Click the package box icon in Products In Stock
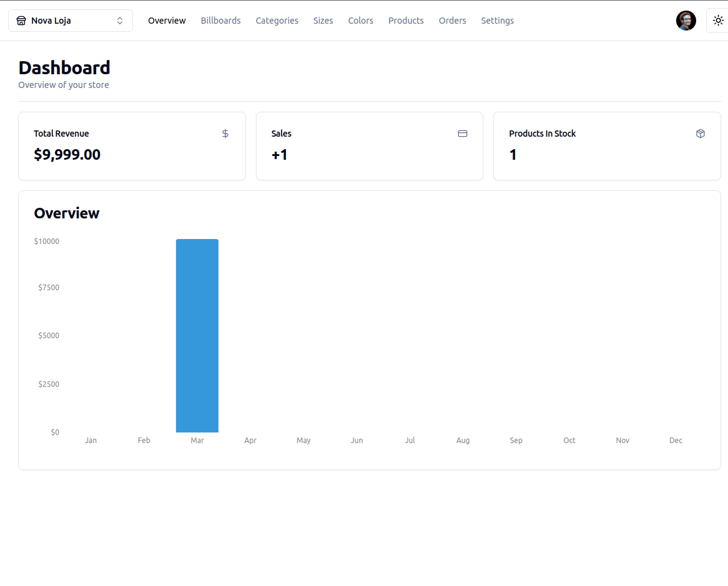Viewport: 728px width, 586px height. tap(701, 134)
